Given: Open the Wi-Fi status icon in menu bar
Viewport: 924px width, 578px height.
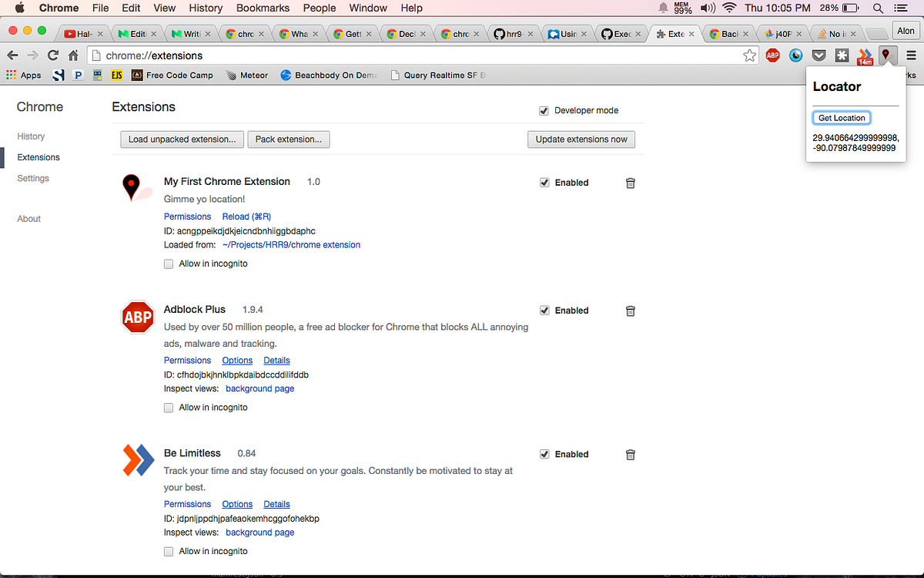Looking at the screenshot, I should 728,8.
